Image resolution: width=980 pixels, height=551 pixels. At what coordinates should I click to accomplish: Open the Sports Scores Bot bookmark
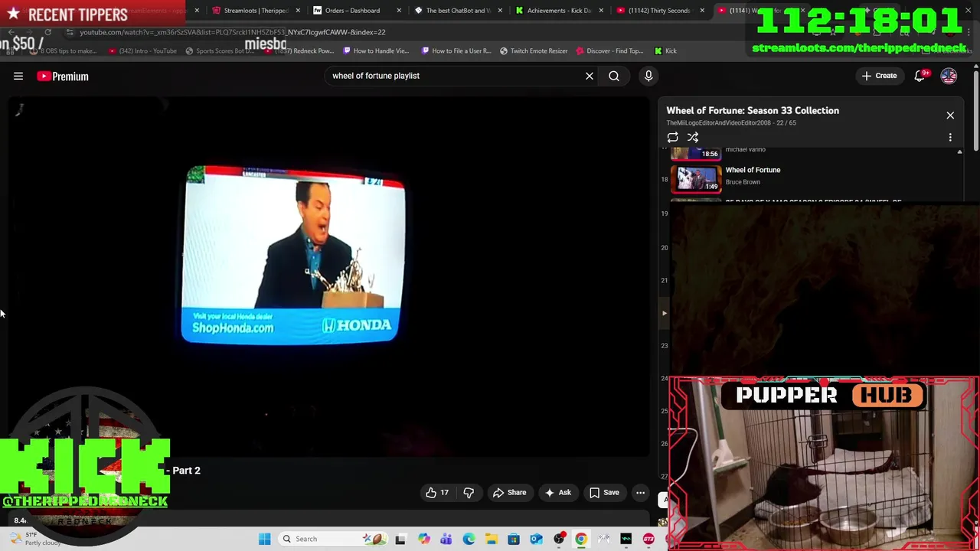coord(219,51)
